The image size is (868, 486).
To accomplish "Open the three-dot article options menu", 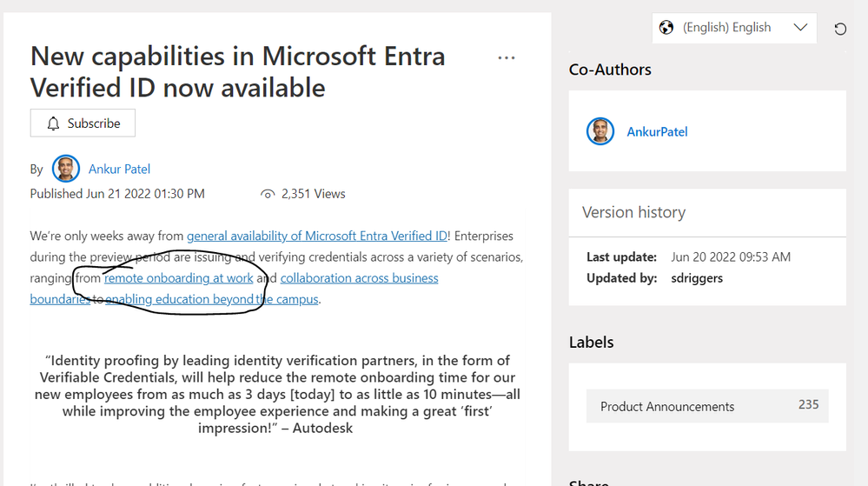I will pos(506,57).
